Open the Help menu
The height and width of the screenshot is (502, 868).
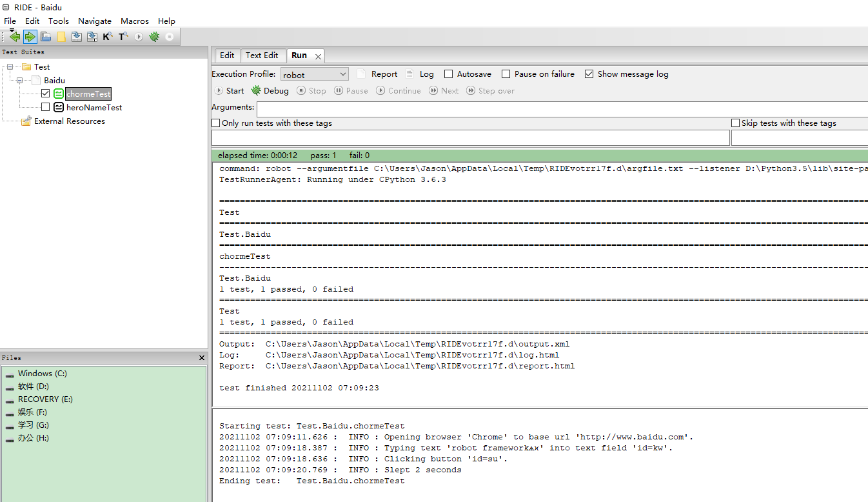[166, 21]
